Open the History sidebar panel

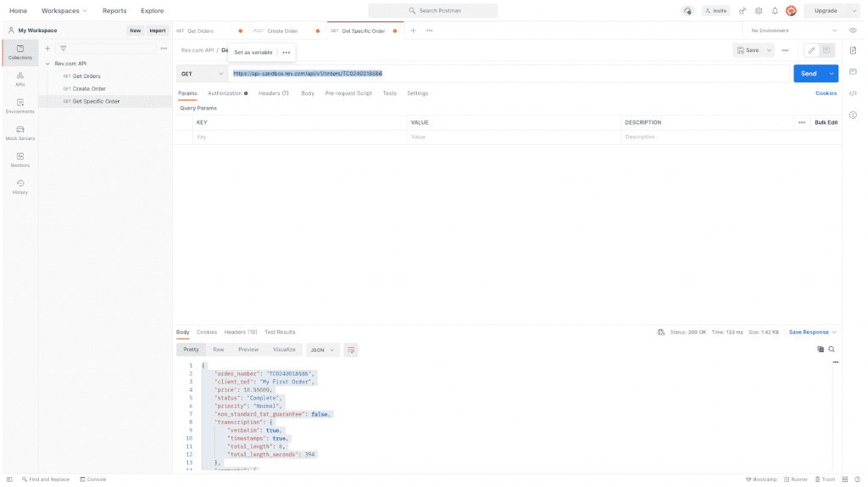click(x=20, y=187)
